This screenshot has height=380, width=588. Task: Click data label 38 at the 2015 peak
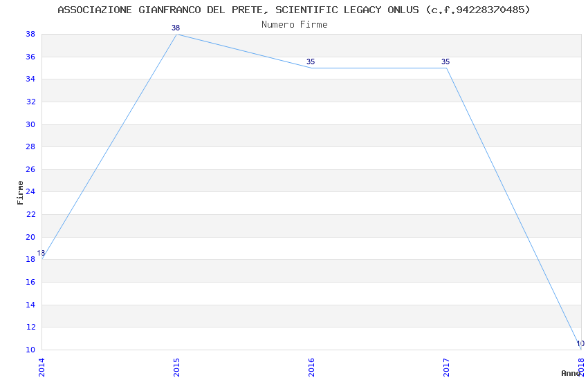coord(176,28)
